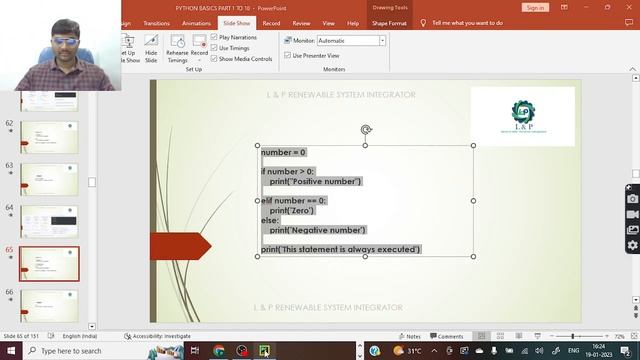Click the screen recorder camera capture icon
The width and height of the screenshot is (640, 360).
click(632, 199)
